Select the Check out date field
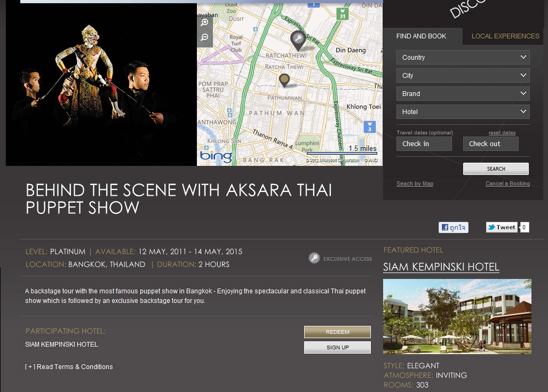548x392 pixels. [x=491, y=143]
